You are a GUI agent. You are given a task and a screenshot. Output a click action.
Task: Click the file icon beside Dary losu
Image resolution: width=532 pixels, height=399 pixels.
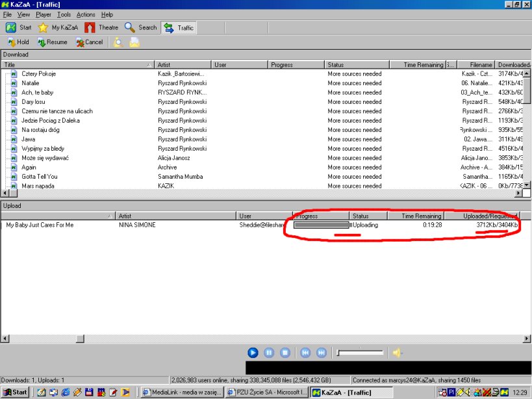point(14,102)
